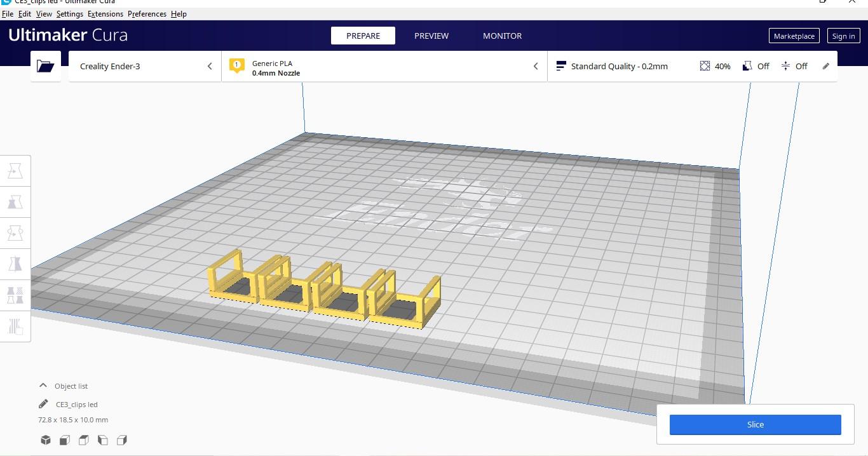Switch to the MONITOR stage tab
Image resolution: width=868 pixels, height=456 pixels.
[x=502, y=36]
